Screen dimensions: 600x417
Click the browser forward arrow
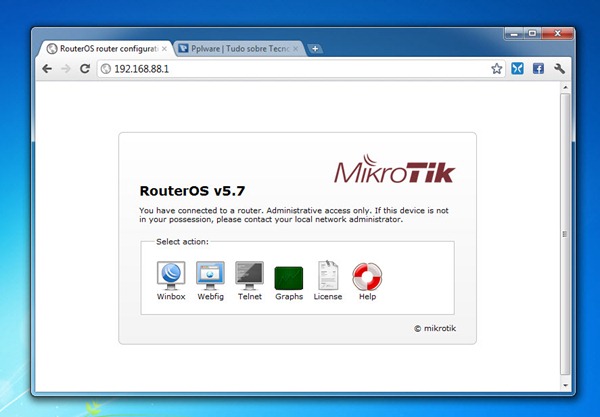[x=66, y=69]
